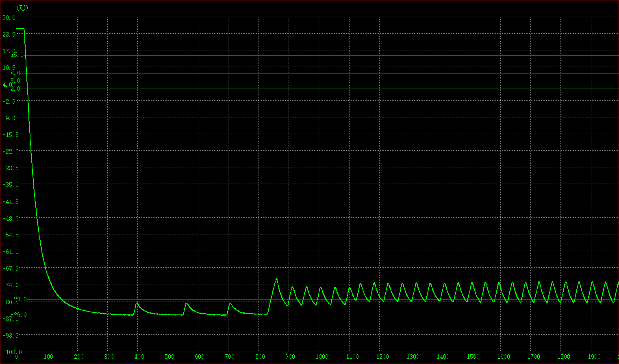619x364 pixels.
Task: Click the flat curve start near 25 degrees
Action: pyautogui.click(x=20, y=29)
